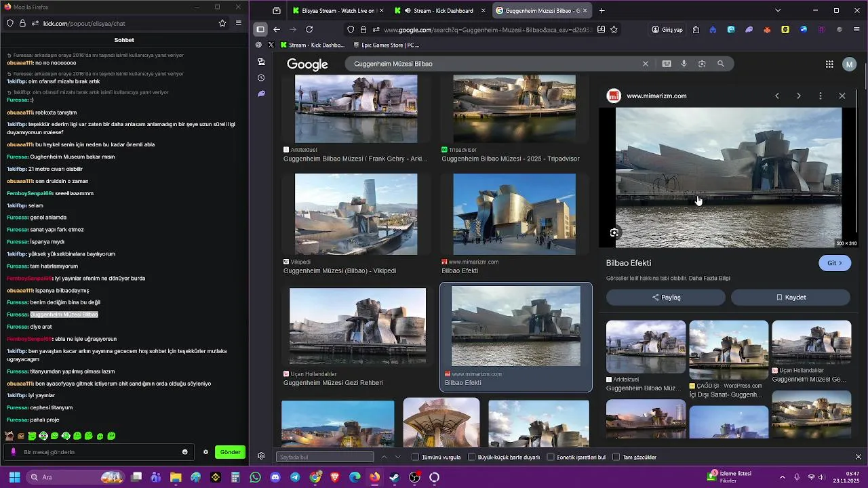868x488 pixels.
Task: Go to the Google logo homepage
Action: (307, 64)
